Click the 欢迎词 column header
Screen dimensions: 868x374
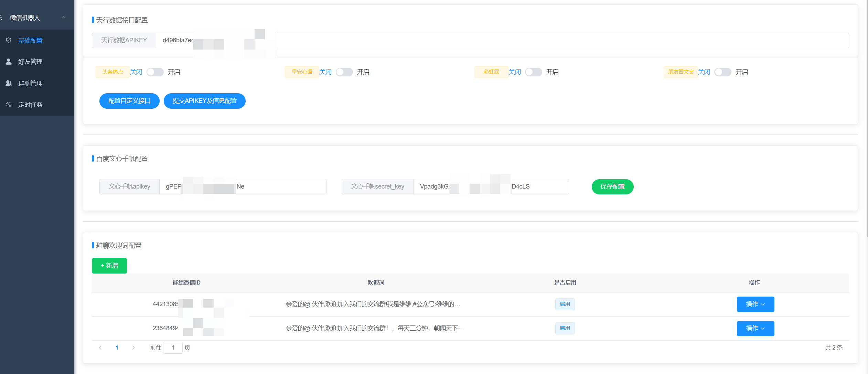[376, 282]
